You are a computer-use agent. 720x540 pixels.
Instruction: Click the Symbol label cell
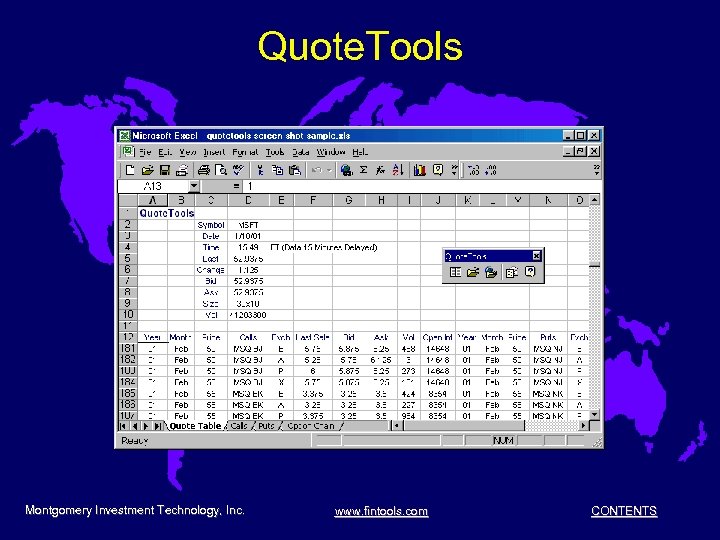pos(211,225)
